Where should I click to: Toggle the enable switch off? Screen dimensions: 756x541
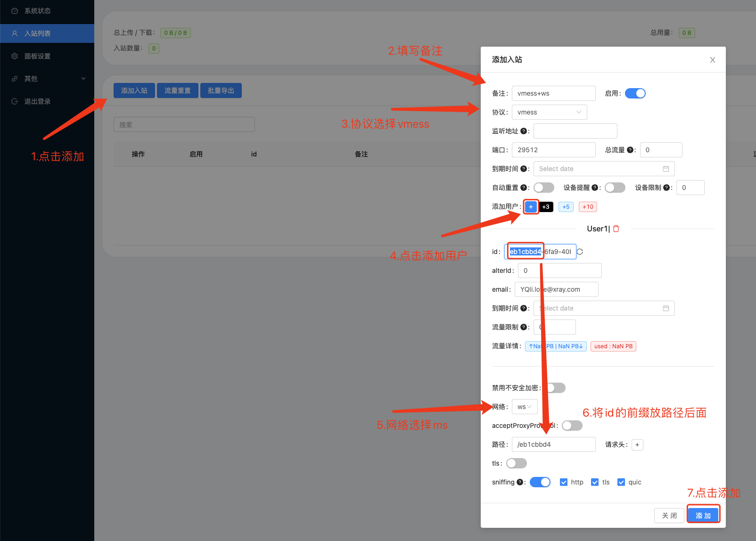pyautogui.click(x=635, y=93)
